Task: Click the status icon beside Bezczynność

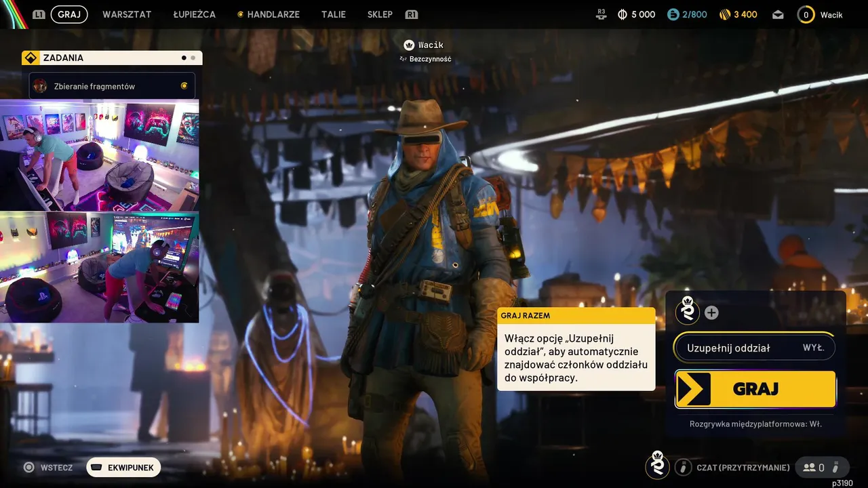Action: [403, 59]
